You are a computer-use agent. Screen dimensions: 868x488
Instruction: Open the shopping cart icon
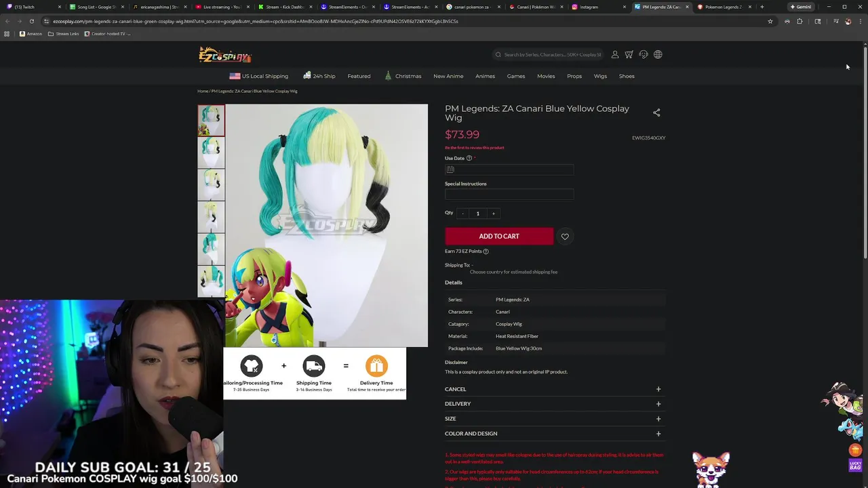[x=629, y=54]
